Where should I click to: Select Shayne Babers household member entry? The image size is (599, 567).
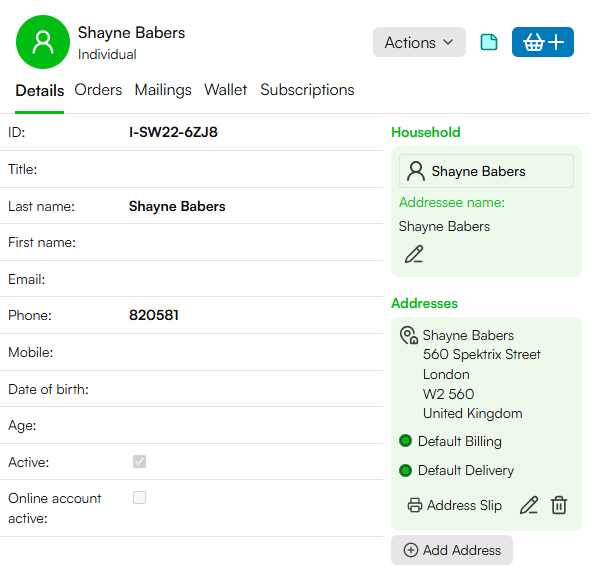tap(486, 171)
